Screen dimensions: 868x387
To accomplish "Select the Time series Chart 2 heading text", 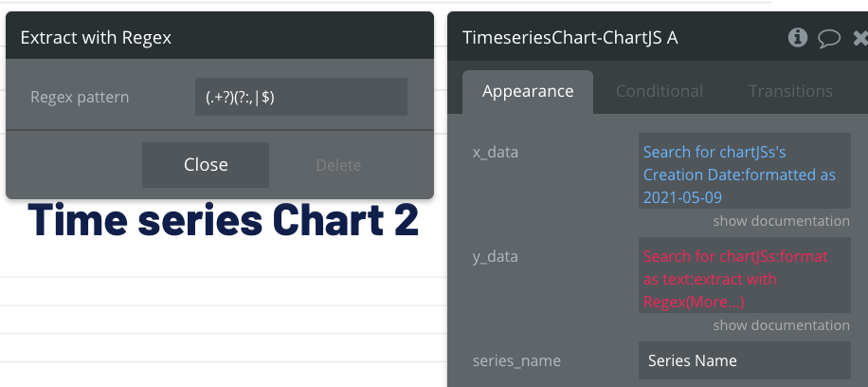I will [x=224, y=220].
